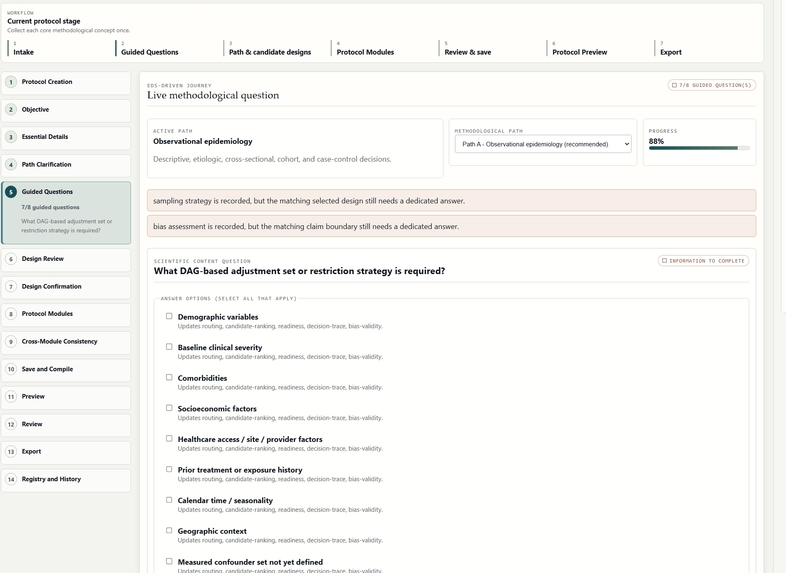Select Healthcare access / site / provider factors checkbox

[169, 439]
